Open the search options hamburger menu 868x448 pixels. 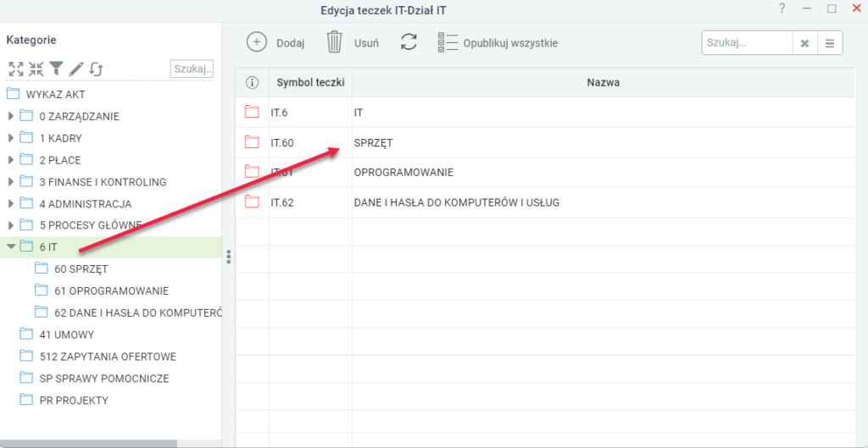point(829,43)
